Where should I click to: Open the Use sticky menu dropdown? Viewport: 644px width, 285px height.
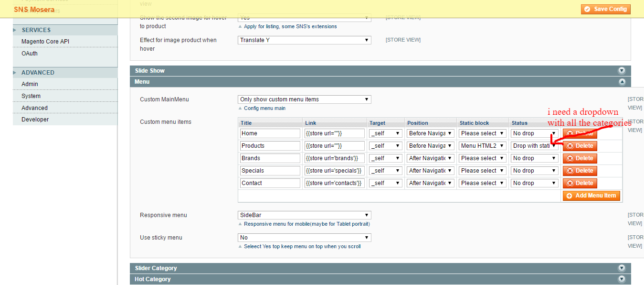click(x=304, y=238)
